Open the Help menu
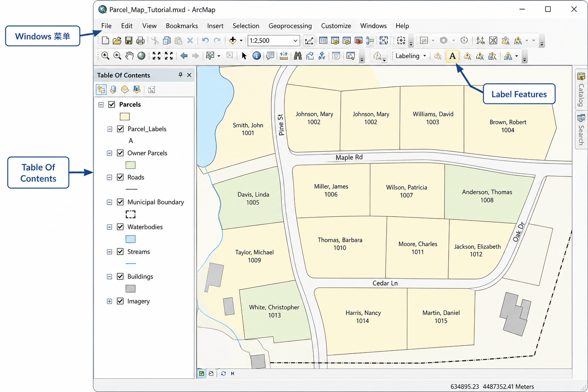This screenshot has height=392, width=588. [402, 26]
